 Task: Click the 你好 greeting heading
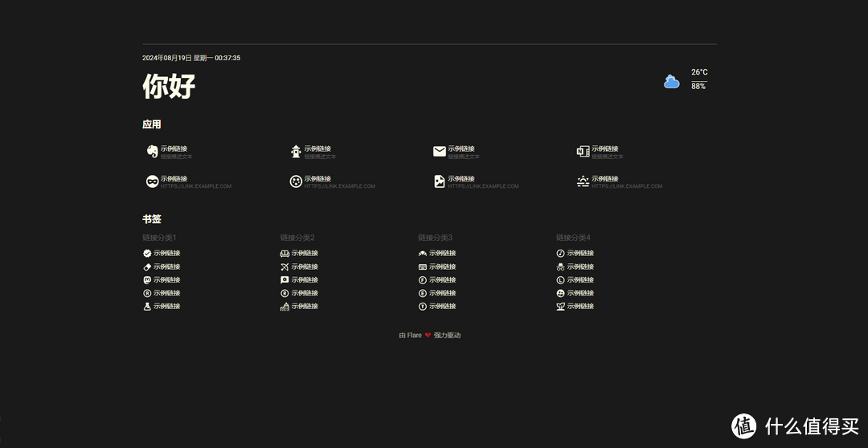tap(169, 86)
